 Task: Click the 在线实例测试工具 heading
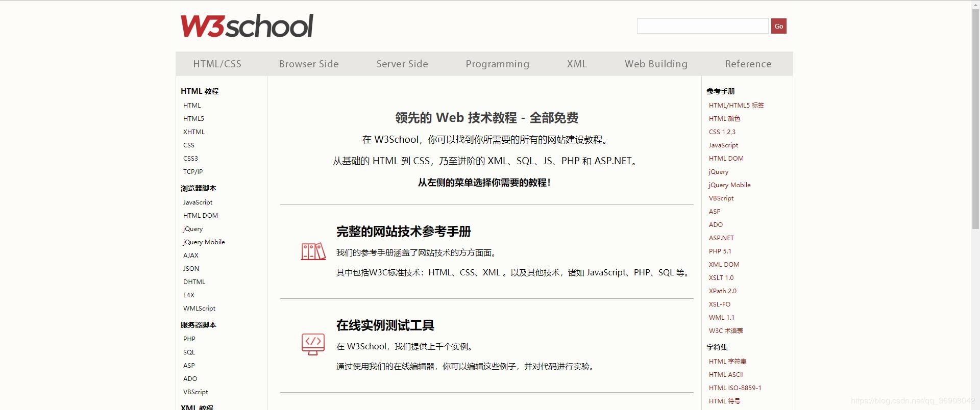[385, 325]
